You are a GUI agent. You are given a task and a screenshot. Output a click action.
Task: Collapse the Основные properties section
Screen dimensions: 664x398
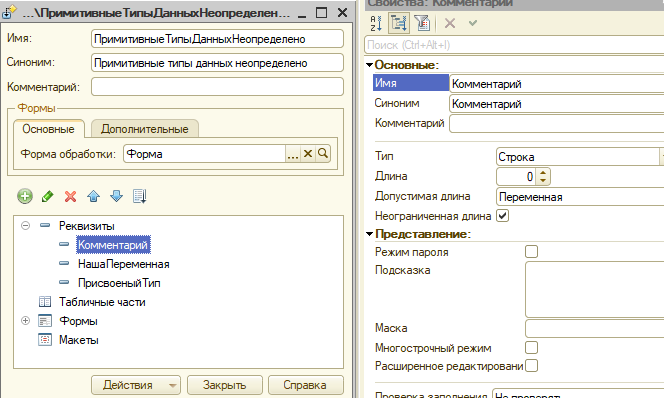[x=369, y=65]
